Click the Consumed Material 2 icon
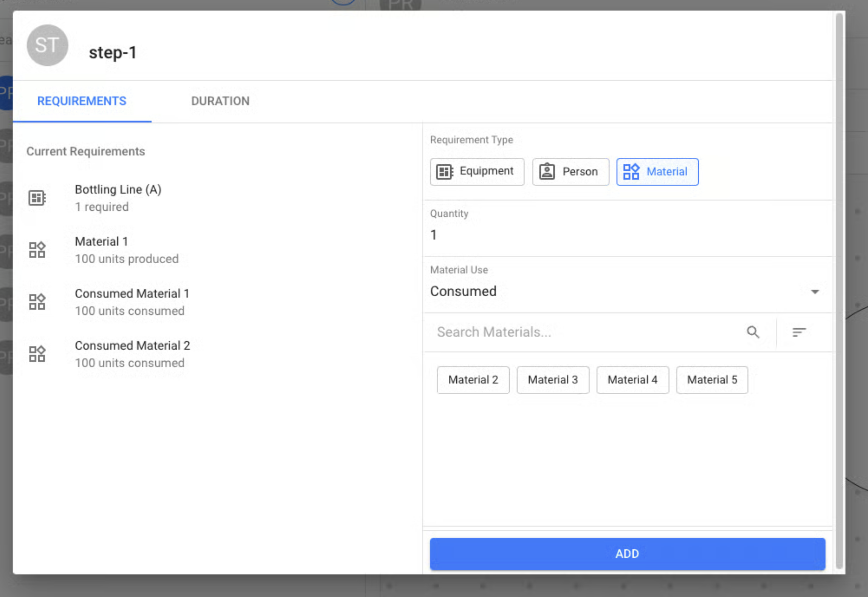This screenshot has width=868, height=597. pyautogui.click(x=37, y=354)
